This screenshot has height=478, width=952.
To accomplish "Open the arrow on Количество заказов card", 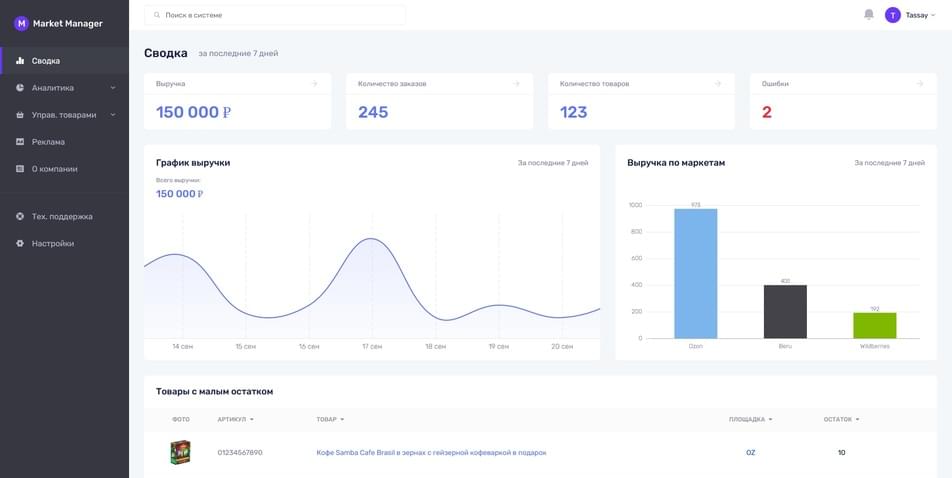I will 516,84.
